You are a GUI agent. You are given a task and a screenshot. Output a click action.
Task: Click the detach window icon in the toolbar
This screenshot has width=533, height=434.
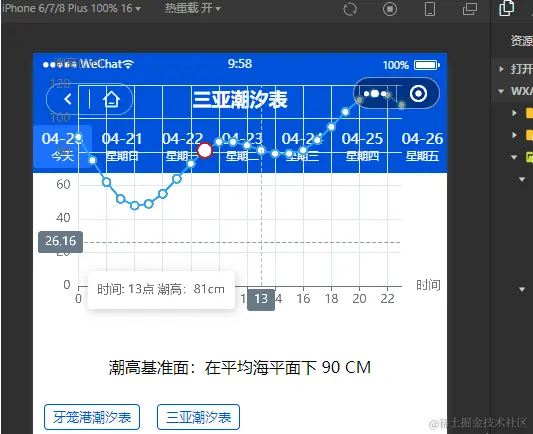[x=470, y=9]
